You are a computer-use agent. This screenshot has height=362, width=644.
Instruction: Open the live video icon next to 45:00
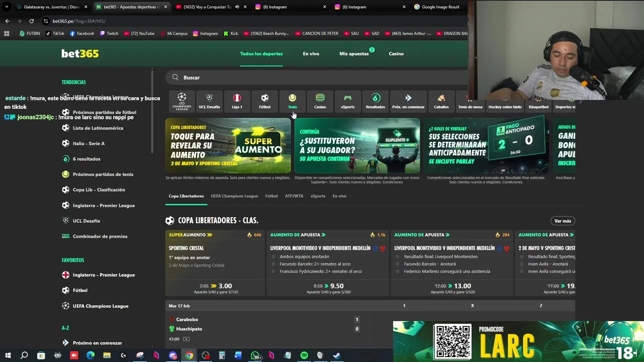pos(186,339)
